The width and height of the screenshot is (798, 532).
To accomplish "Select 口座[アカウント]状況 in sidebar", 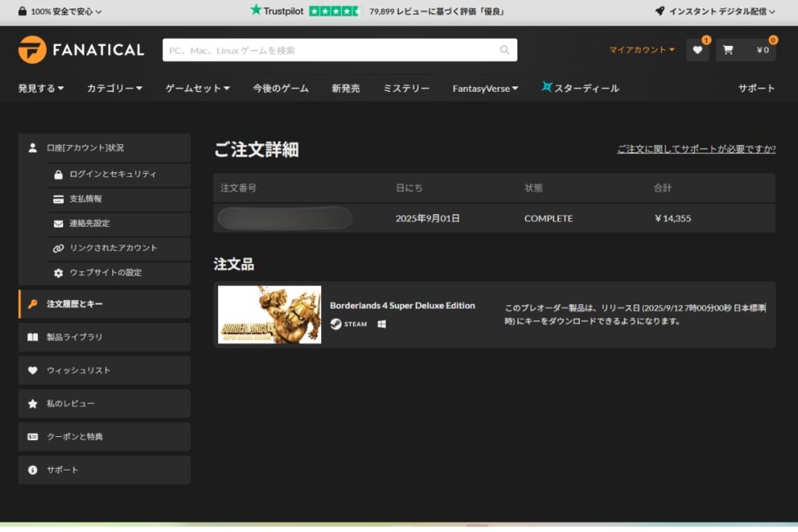I will click(x=104, y=148).
